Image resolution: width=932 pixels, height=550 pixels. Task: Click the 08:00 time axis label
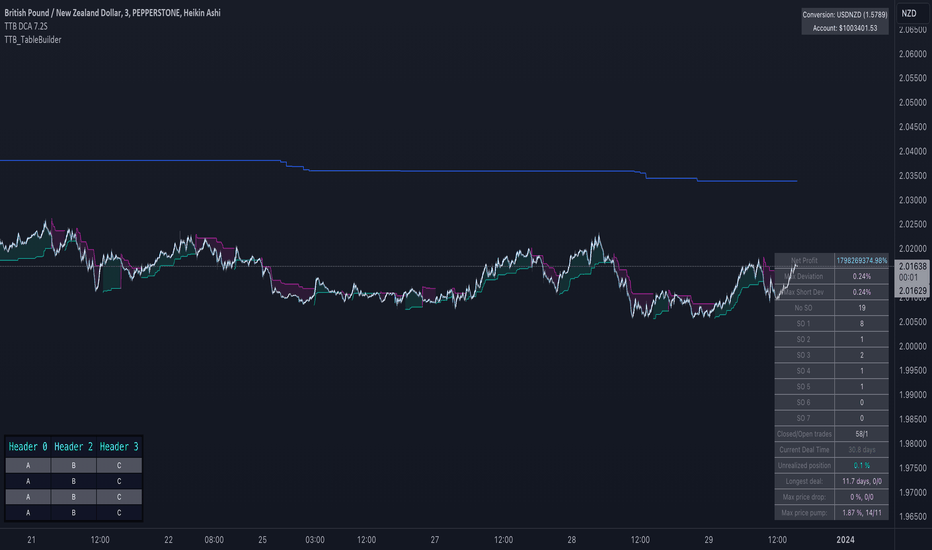pos(214,540)
